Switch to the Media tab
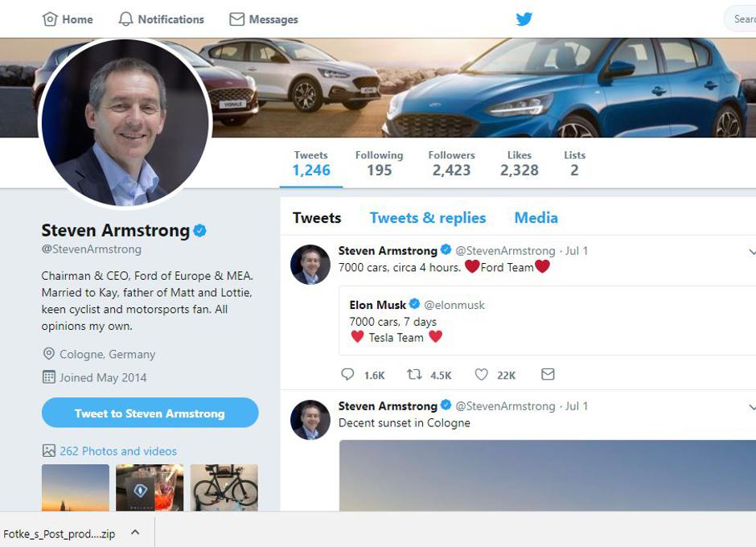 [x=536, y=218]
